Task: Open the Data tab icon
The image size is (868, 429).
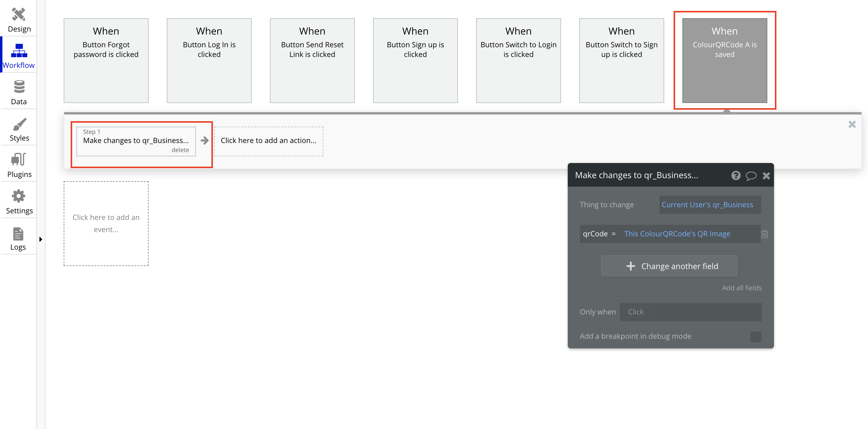Action: [x=19, y=87]
